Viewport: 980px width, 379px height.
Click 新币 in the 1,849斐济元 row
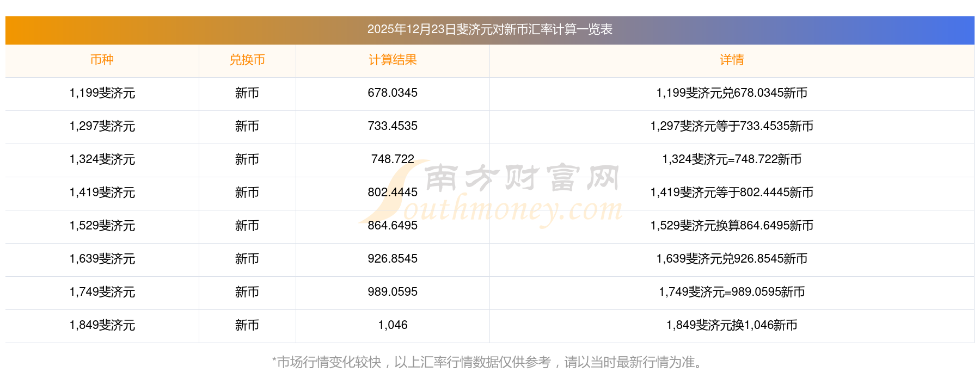(247, 325)
